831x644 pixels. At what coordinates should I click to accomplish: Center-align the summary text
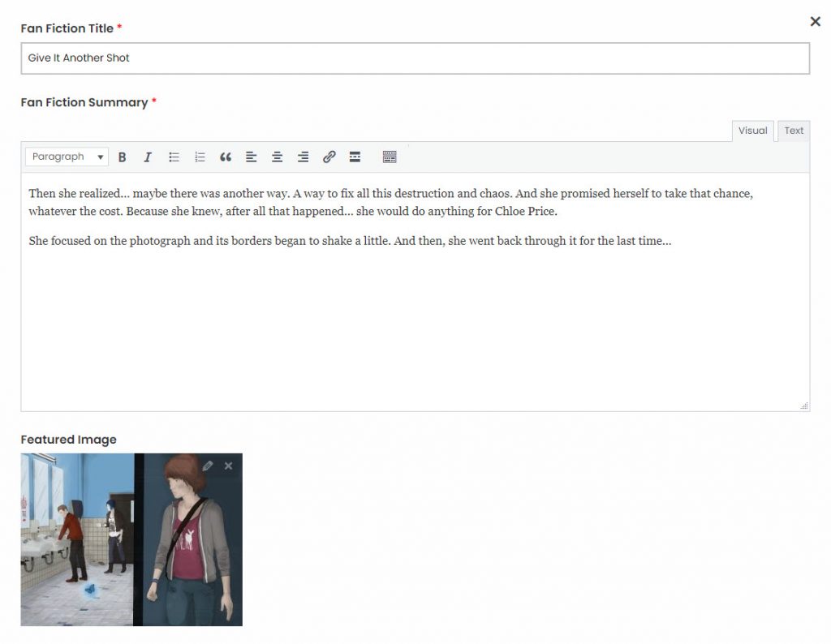[278, 157]
